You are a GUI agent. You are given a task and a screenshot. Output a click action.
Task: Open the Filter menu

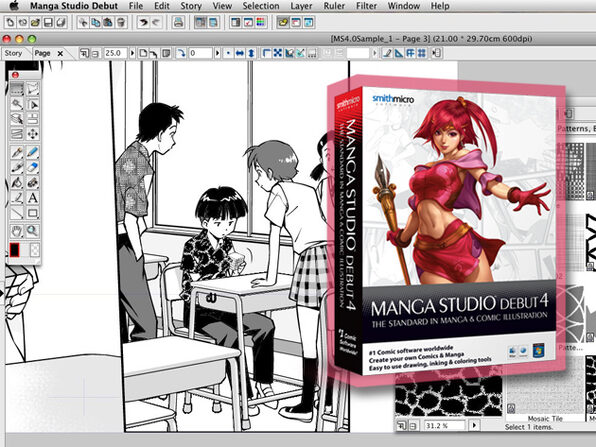(x=366, y=6)
